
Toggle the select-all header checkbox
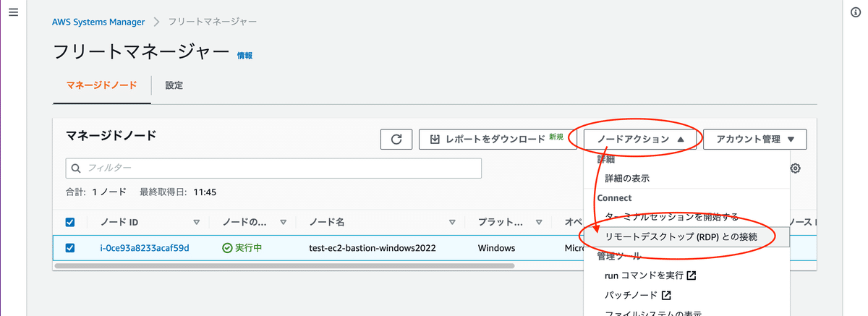click(x=70, y=222)
